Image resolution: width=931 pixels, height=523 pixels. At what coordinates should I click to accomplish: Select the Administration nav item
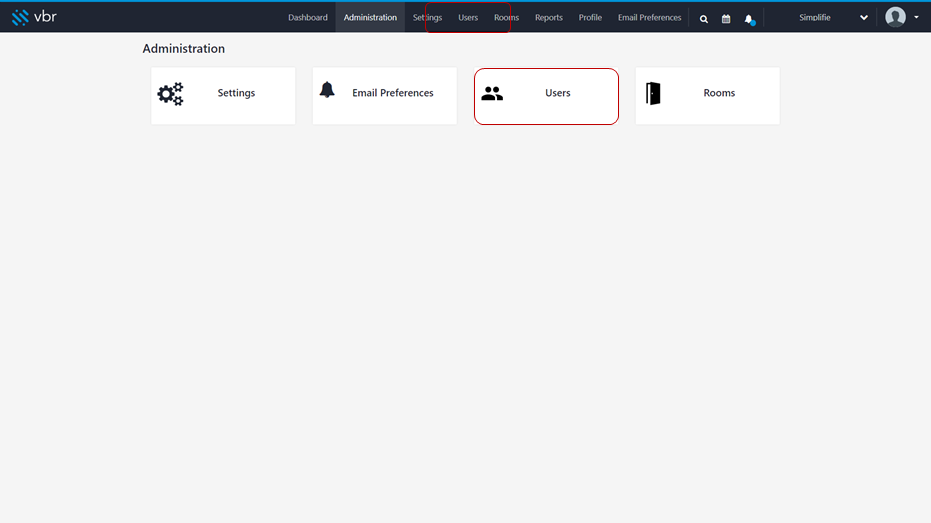pyautogui.click(x=370, y=18)
